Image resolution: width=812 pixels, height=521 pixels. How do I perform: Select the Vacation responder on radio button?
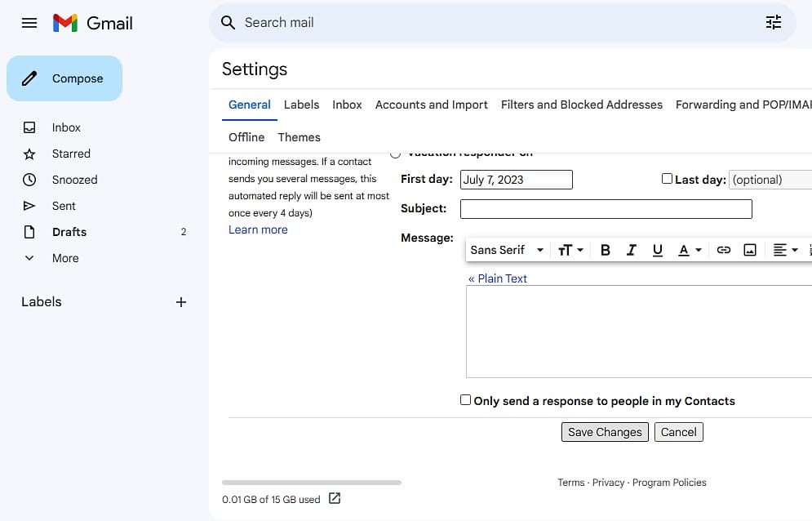tap(395, 153)
